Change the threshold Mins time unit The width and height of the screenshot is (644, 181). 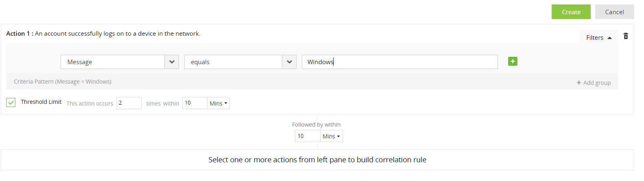coord(218,103)
